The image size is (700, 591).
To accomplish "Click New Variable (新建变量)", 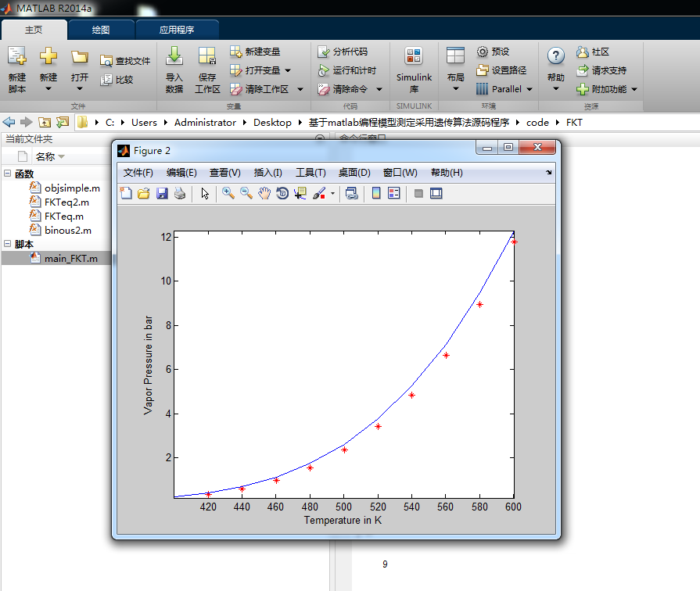I will [255, 52].
